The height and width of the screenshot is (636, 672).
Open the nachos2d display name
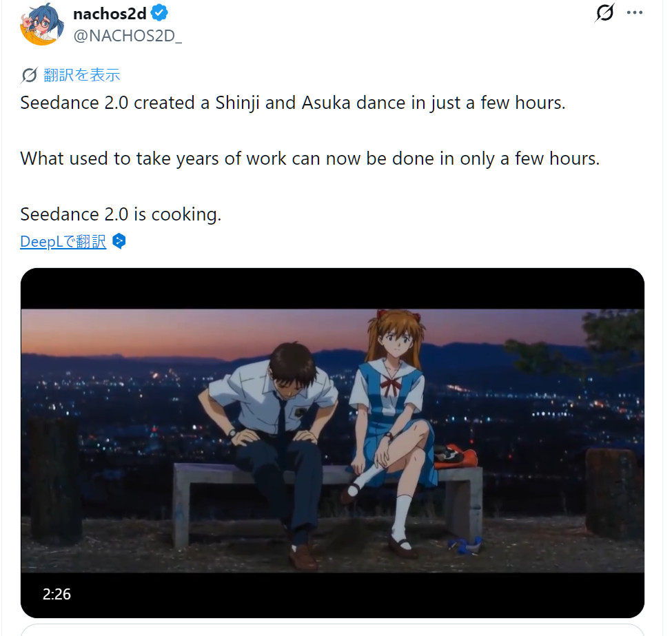click(110, 13)
